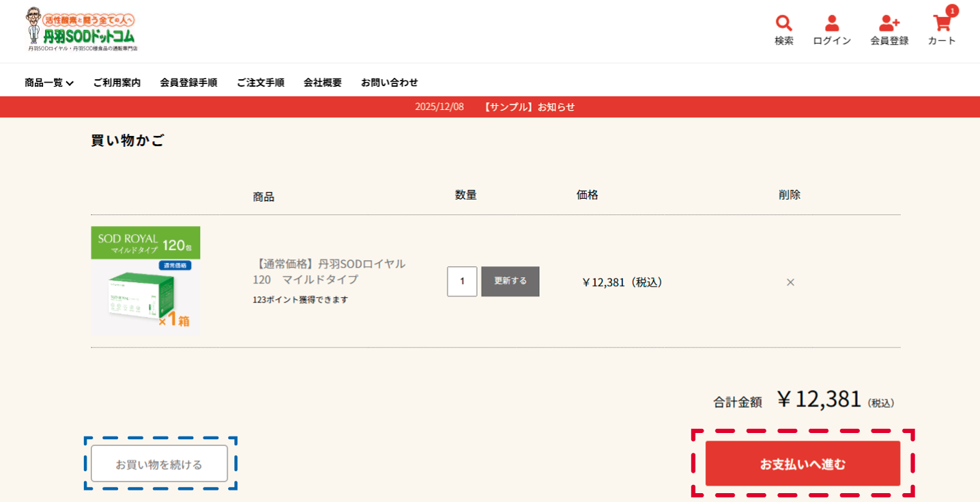Screen dimensions: 980x502
Task: Go to 会社概要 in the navigation bar
Action: tap(322, 82)
